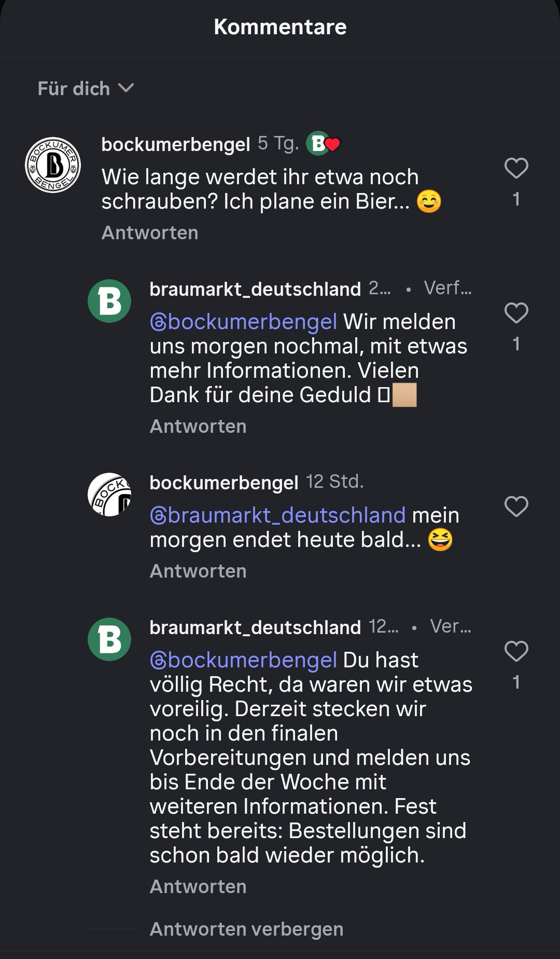Like braumarkt's 'Du hast völlig Recht' reply

point(516,651)
